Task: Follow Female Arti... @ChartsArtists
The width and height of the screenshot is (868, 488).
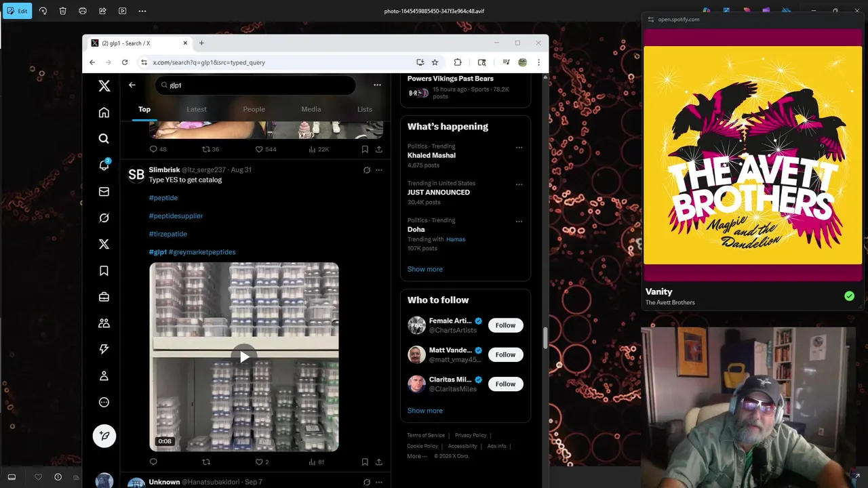Action: click(505, 325)
